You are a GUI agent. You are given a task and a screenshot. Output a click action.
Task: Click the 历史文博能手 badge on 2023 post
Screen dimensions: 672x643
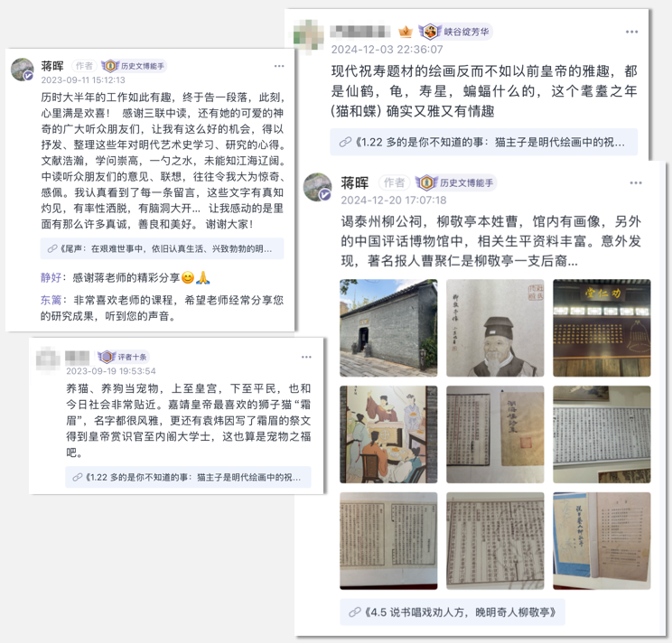click(134, 66)
